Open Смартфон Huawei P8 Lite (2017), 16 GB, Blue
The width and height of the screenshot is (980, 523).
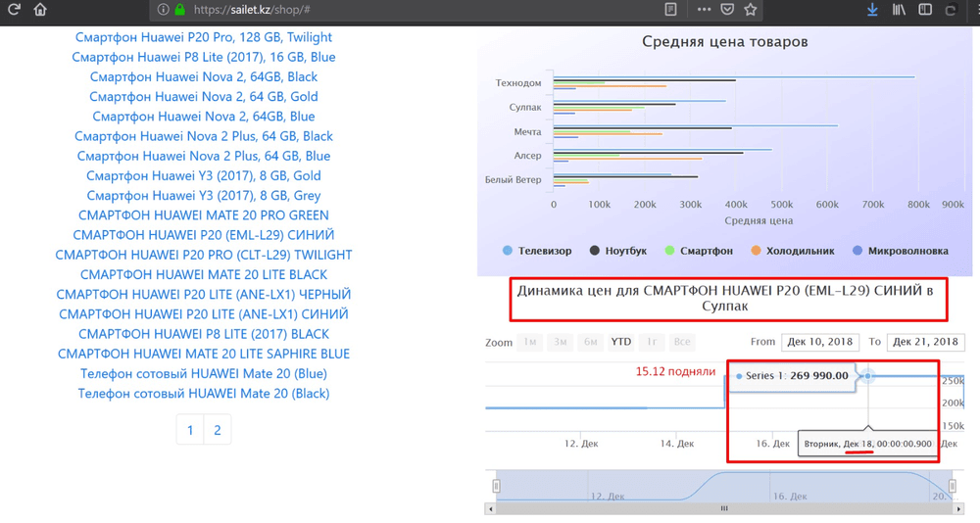[204, 57]
